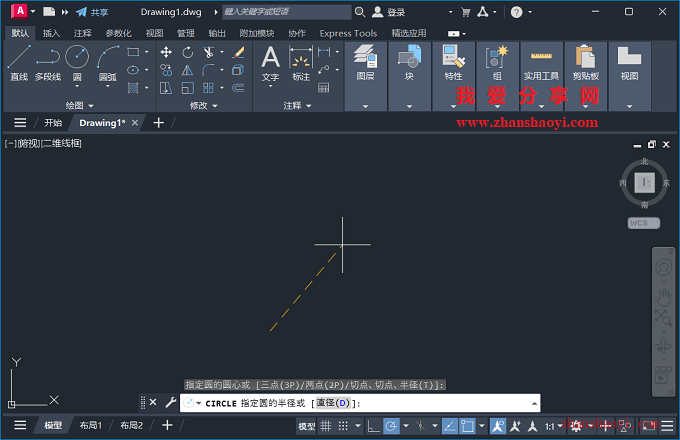Viewport: 680px width, 440px height.
Task: Choose the Hatch fill tool
Action: 133,88
